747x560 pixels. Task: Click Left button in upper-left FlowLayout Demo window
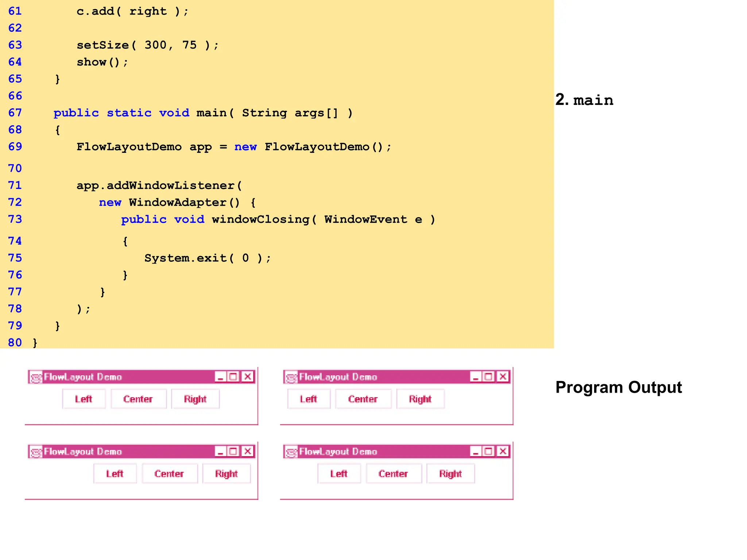point(84,399)
